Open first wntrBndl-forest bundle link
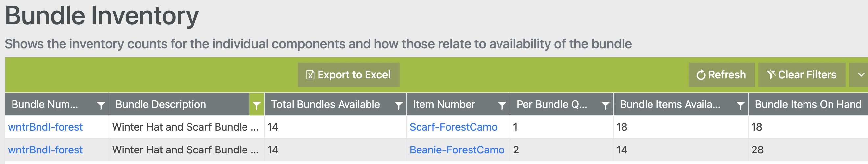868x164 pixels. [45, 127]
